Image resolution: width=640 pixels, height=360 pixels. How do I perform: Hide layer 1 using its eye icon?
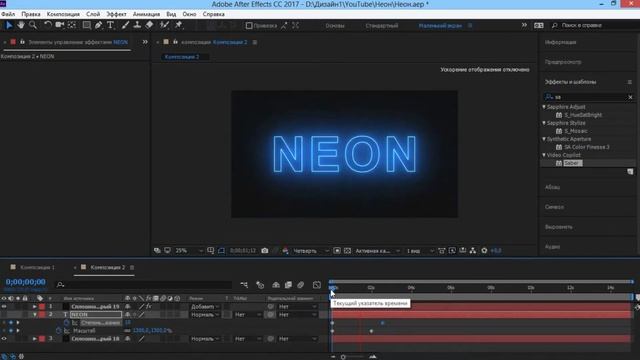[4, 307]
